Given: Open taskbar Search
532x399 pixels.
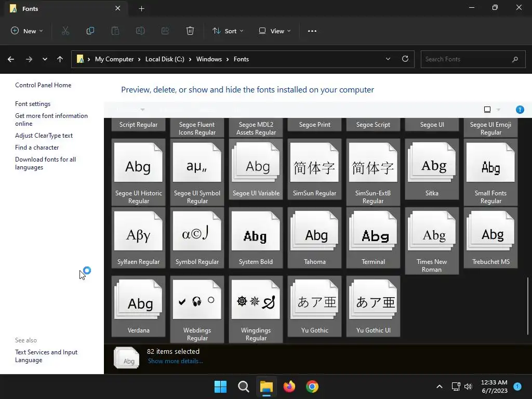Looking at the screenshot, I should (243, 387).
